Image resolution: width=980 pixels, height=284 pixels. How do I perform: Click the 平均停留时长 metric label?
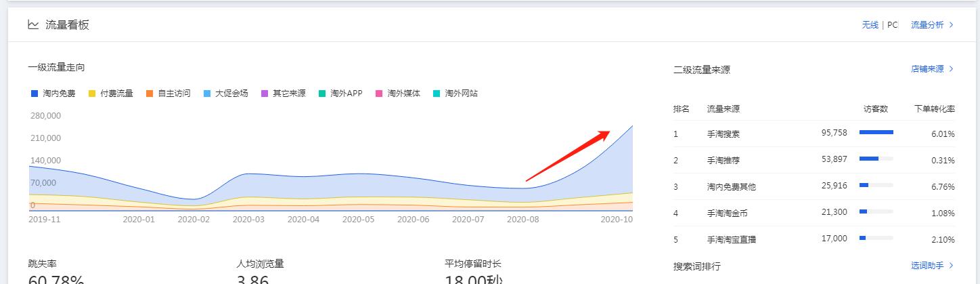point(473,264)
